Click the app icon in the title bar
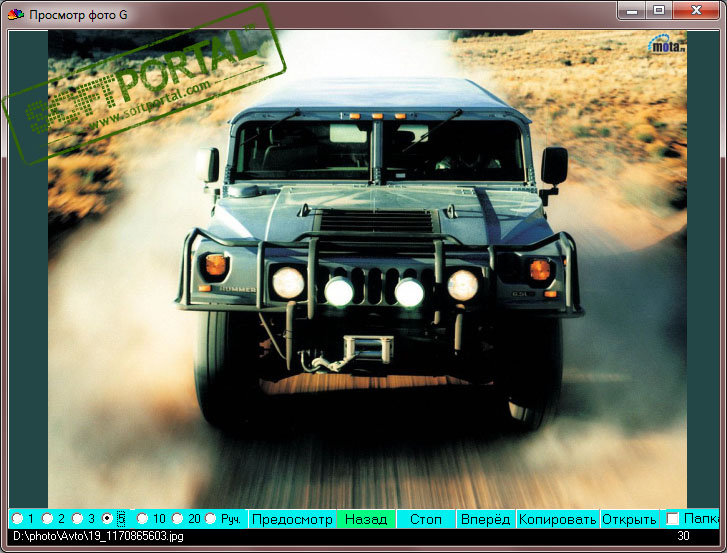727x553 pixels. (x=15, y=14)
